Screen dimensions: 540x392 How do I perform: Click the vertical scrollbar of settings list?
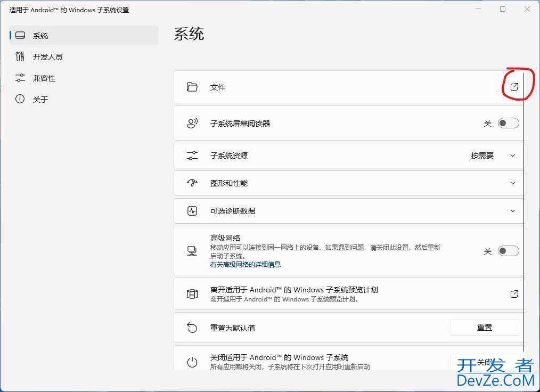coord(524,213)
